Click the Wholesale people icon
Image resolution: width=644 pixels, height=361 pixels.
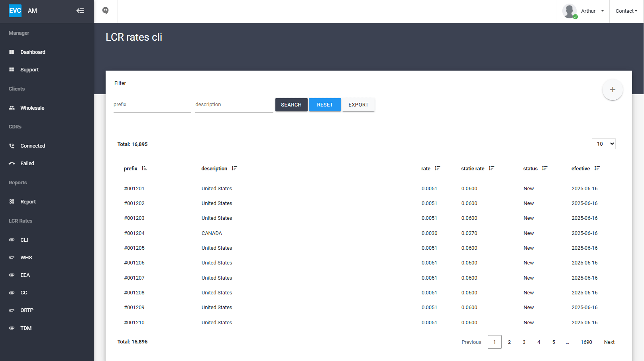[12, 108]
